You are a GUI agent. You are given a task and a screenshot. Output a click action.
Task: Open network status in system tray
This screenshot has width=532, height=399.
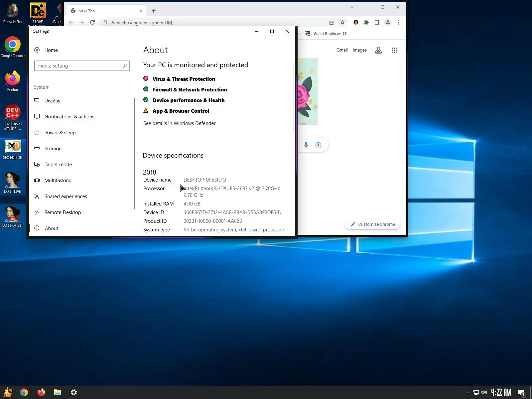(x=476, y=392)
